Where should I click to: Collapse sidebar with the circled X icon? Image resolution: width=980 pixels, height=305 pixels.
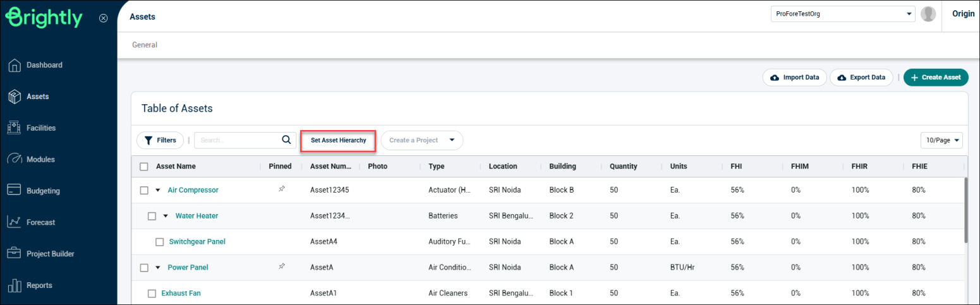(x=104, y=18)
